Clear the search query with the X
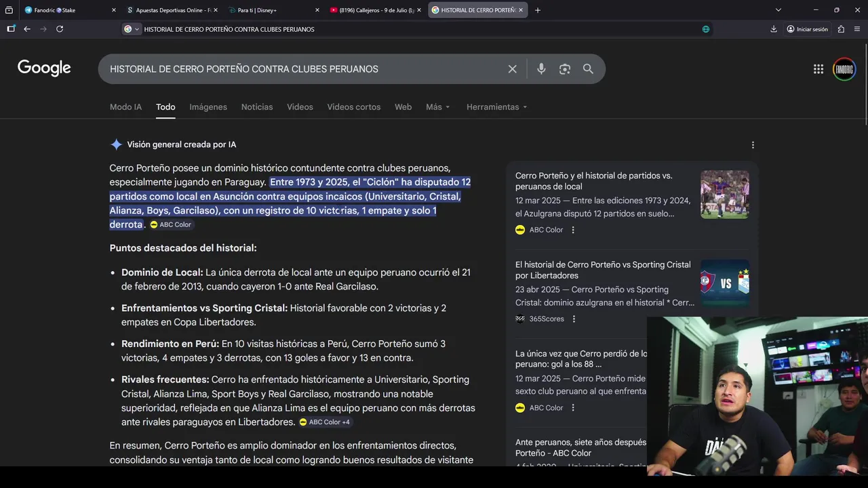This screenshot has width=868, height=488. pos(513,69)
